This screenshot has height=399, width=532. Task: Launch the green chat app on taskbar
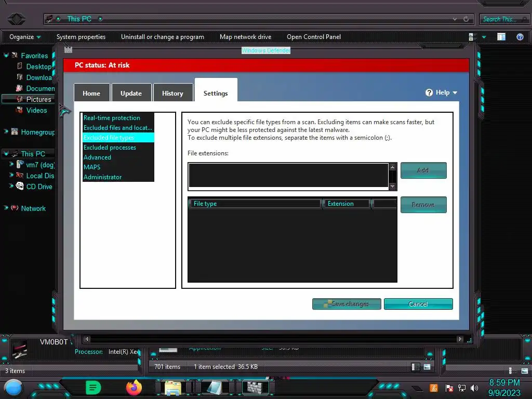coord(93,388)
